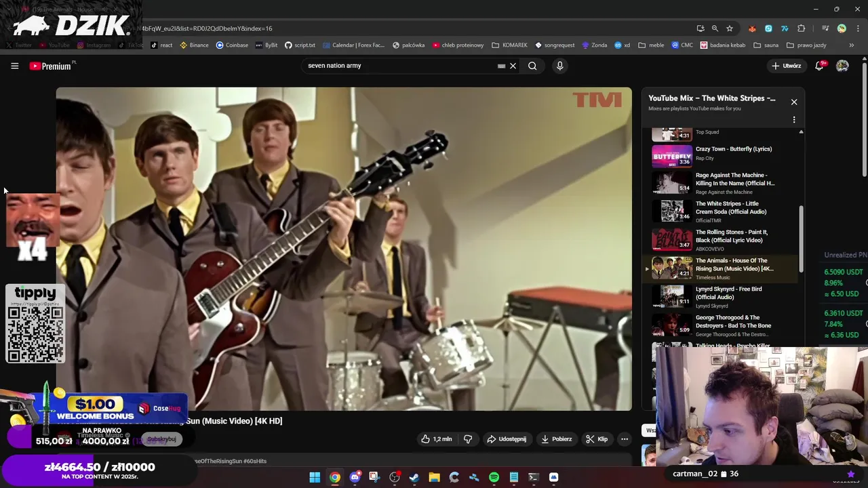868x488 pixels.
Task: Expand the prawo jazdy bookmark folder
Action: 806,45
